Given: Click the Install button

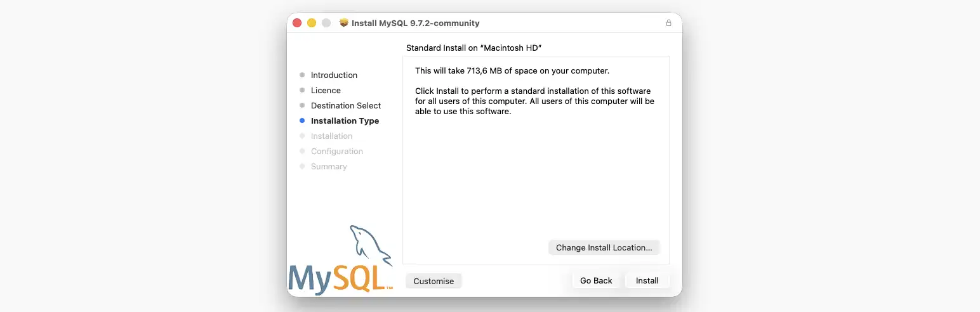Looking at the screenshot, I should pyautogui.click(x=647, y=280).
